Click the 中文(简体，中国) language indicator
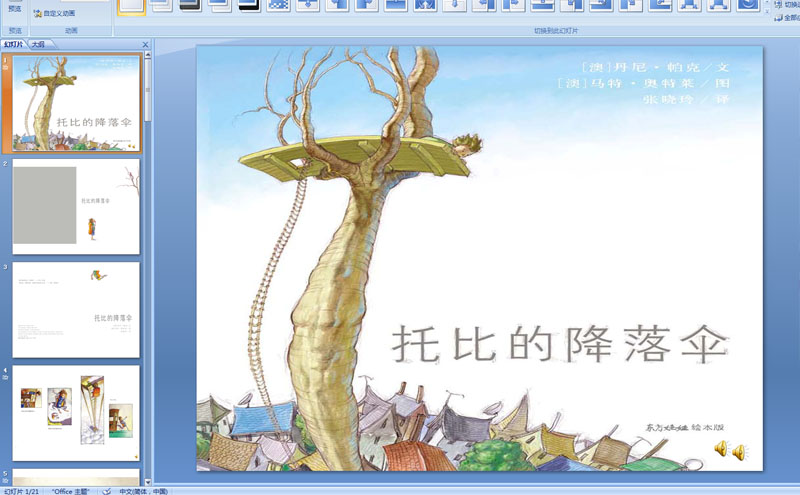The height and width of the screenshot is (495, 800). click(143, 491)
